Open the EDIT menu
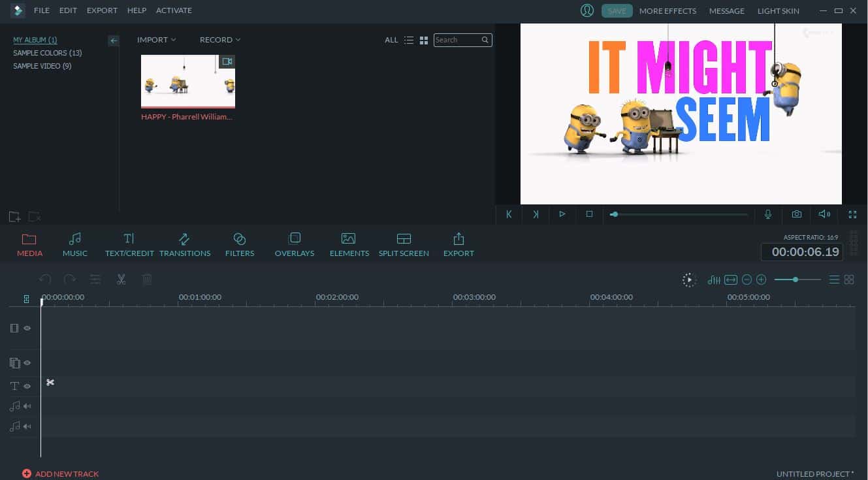The height and width of the screenshot is (480, 868). point(68,10)
